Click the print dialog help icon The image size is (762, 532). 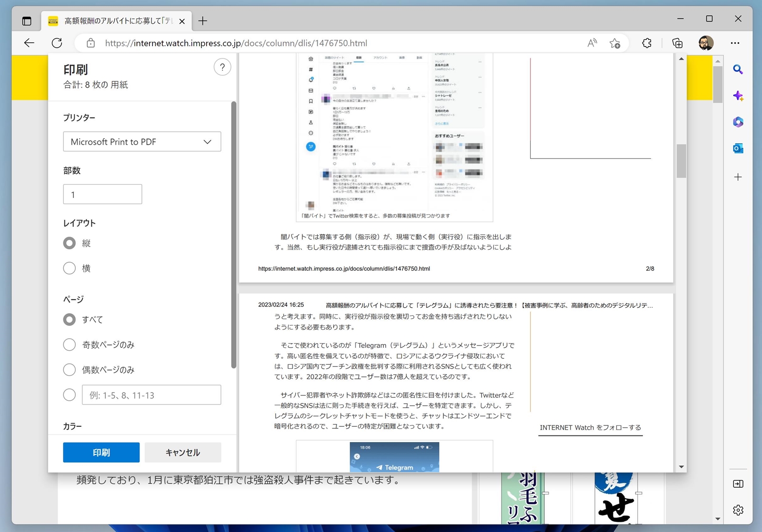222,67
